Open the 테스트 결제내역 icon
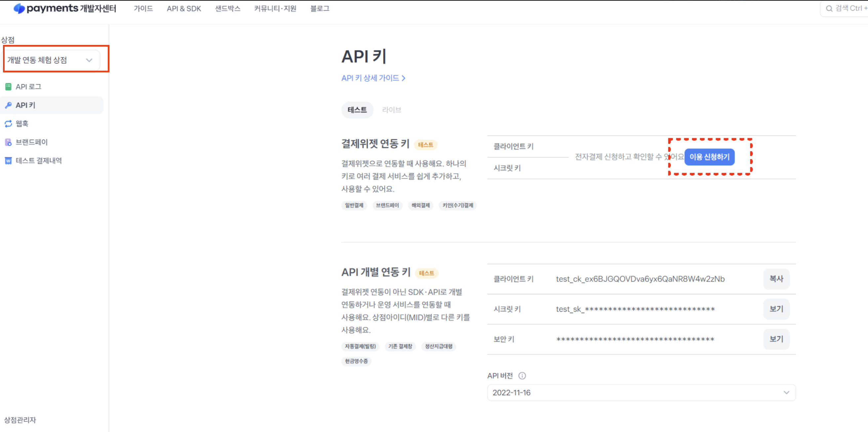This screenshot has height=432, width=868. tap(8, 161)
